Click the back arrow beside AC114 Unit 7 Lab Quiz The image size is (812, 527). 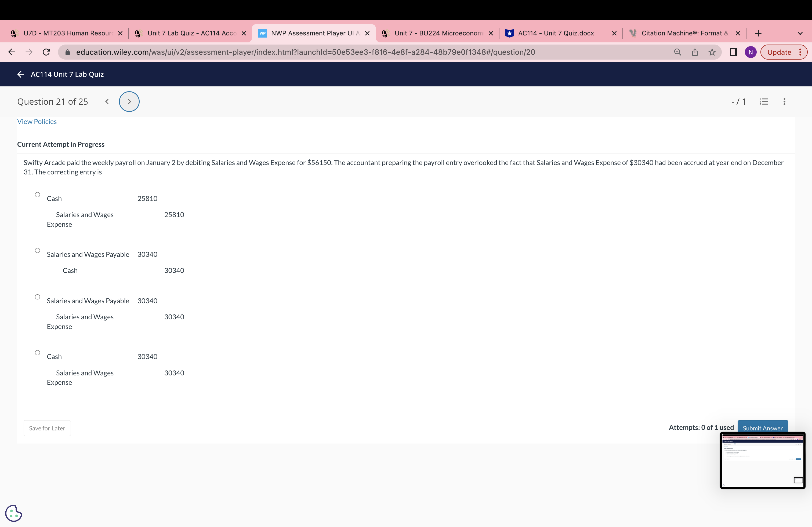(x=21, y=74)
